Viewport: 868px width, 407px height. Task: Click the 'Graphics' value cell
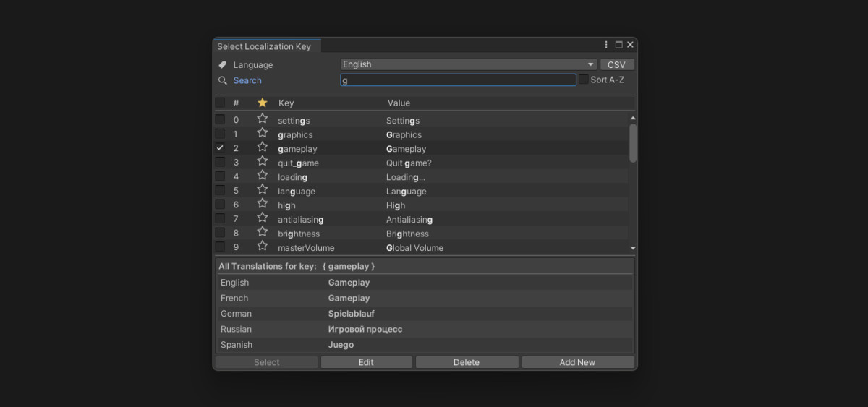click(x=404, y=134)
